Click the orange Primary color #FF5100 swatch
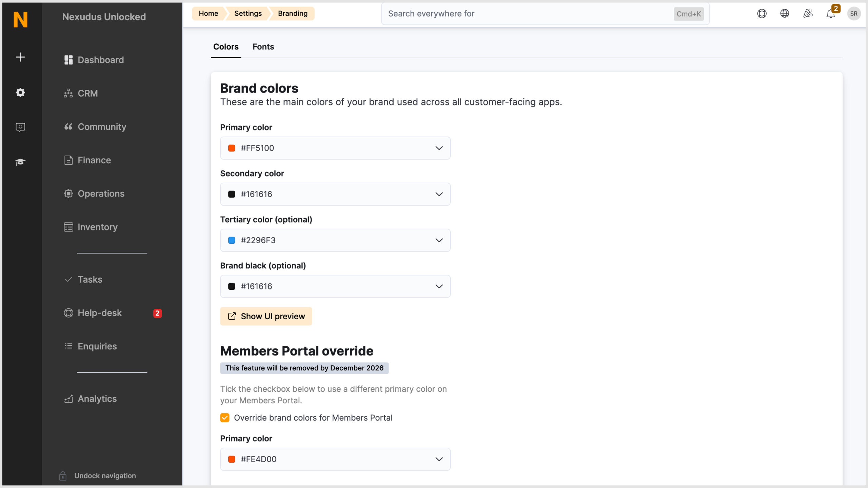The image size is (868, 488). point(232,148)
